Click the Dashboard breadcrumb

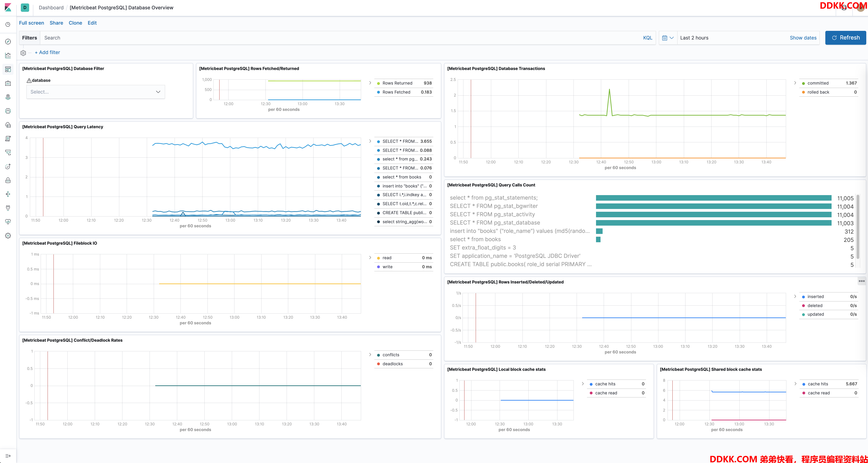[x=51, y=8]
